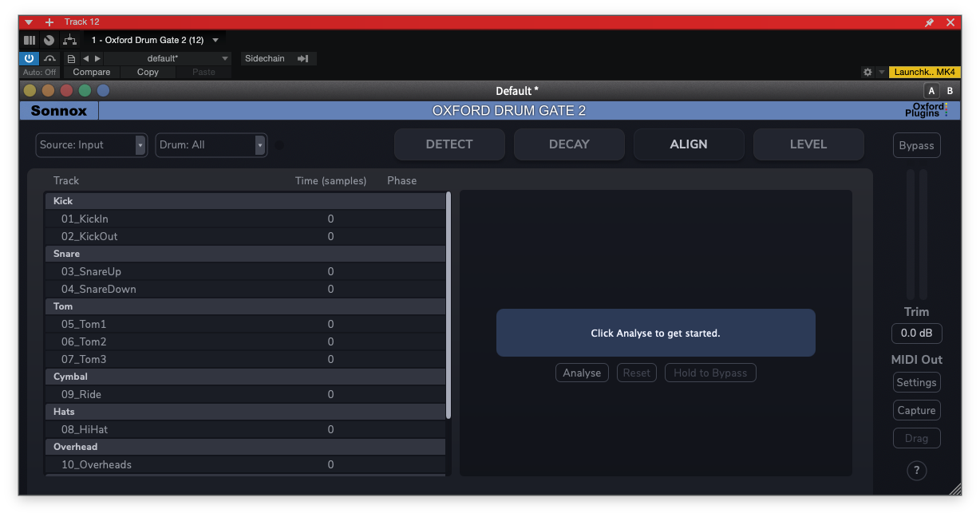Select the 10_Overheads track row
The width and height of the screenshot is (980, 517).
(245, 464)
